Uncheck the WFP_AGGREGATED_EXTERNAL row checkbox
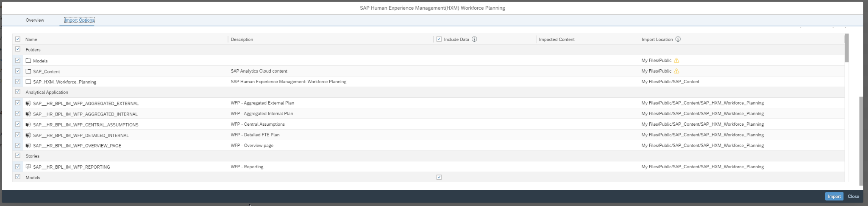Image resolution: width=868 pixels, height=206 pixels. tap(18, 103)
